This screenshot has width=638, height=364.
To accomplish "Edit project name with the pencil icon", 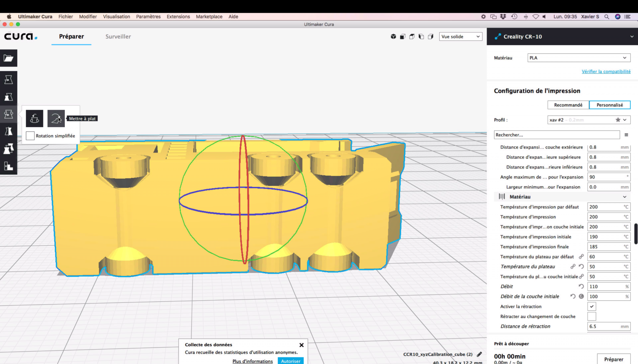I will coord(479,354).
